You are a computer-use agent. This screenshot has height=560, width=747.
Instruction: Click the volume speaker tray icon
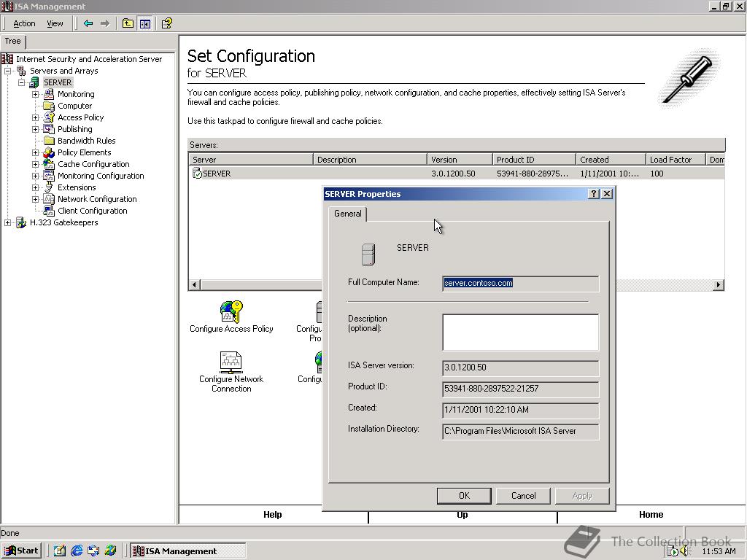pos(685,551)
